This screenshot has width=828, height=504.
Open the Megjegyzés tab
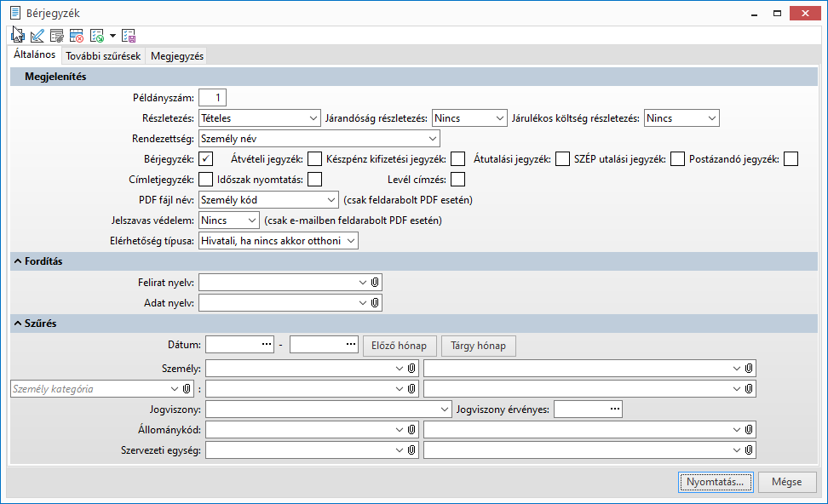177,56
